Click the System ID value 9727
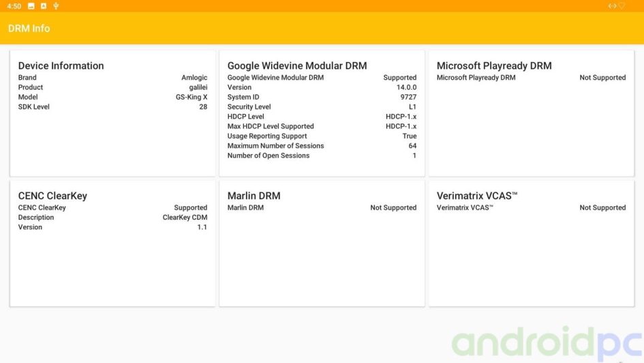 [408, 97]
